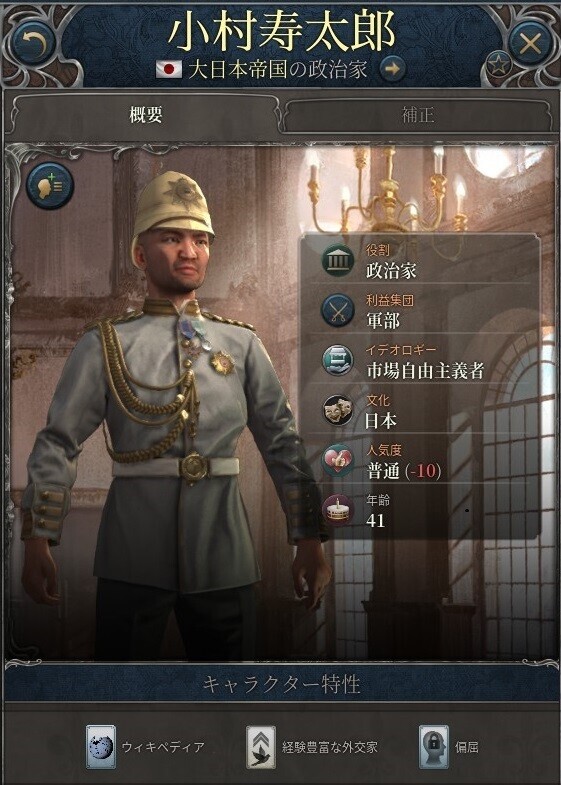
Task: Go to 大日本帝国 via the arrow button
Action: pos(392,70)
